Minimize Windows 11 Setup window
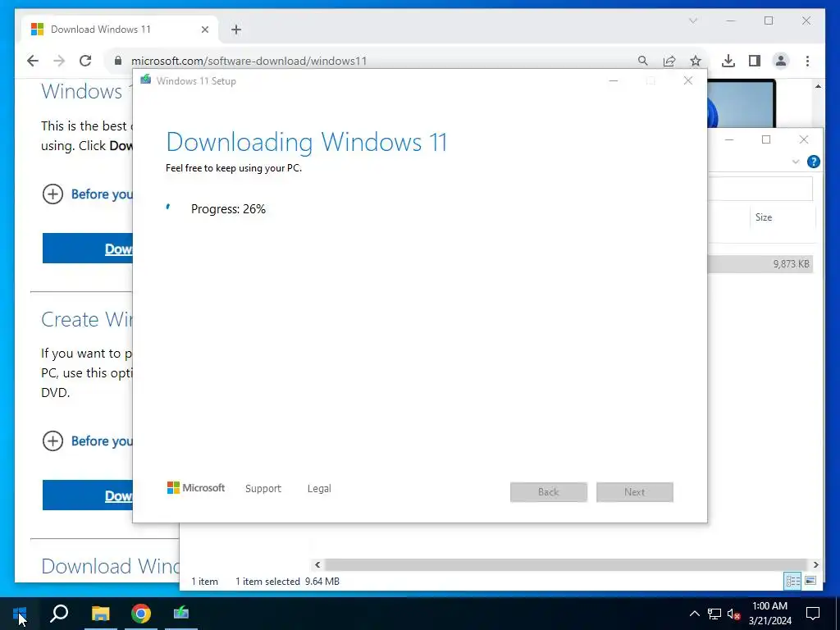 [x=614, y=81]
